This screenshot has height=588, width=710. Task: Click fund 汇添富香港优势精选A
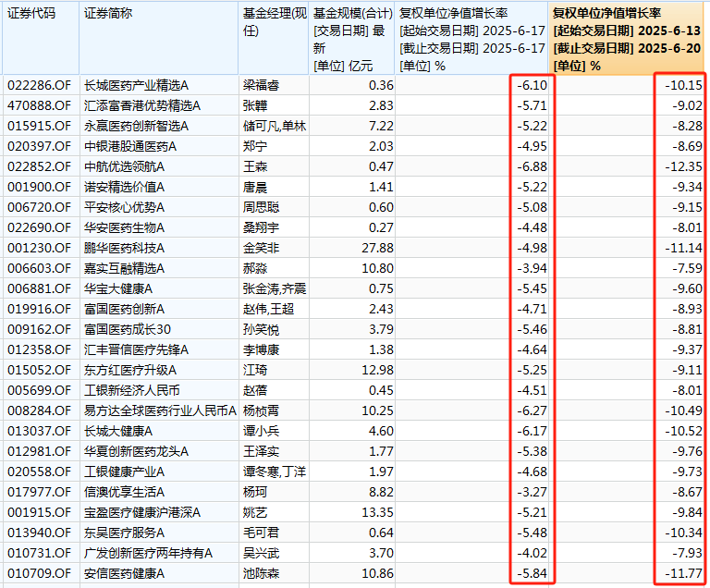141,105
